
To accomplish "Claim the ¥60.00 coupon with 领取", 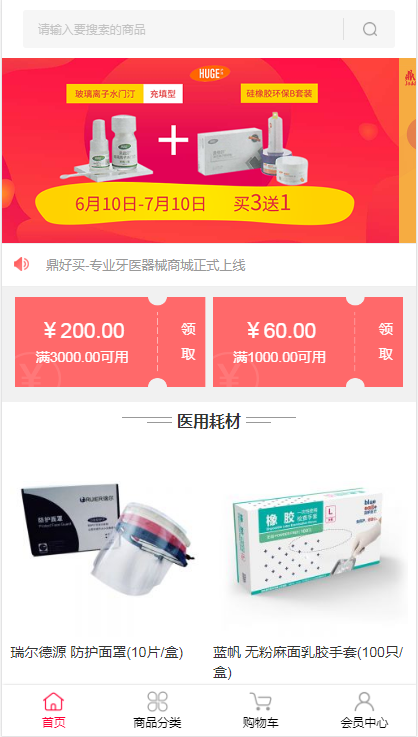I will point(386,342).
